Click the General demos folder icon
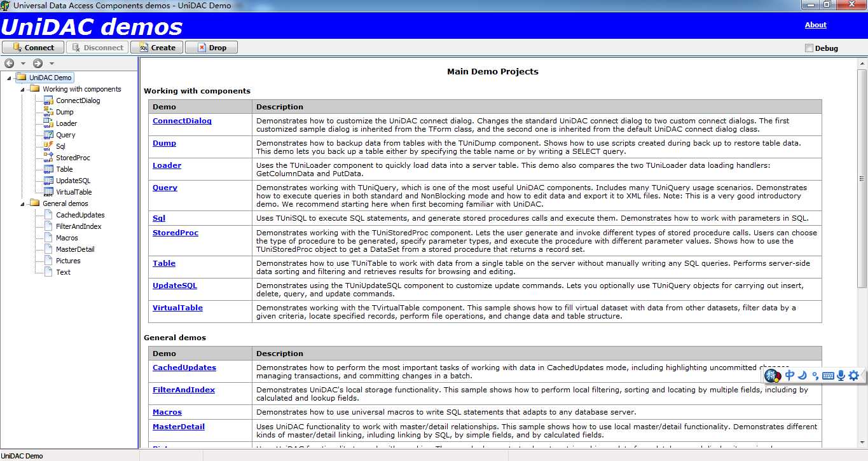Viewport: 868px width, 461px height. (35, 203)
